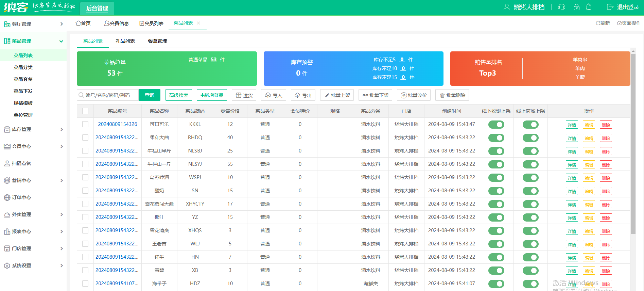The height and width of the screenshot is (291, 644).
Task: Click the 刷新 refresh icon
Action: [x=598, y=23]
